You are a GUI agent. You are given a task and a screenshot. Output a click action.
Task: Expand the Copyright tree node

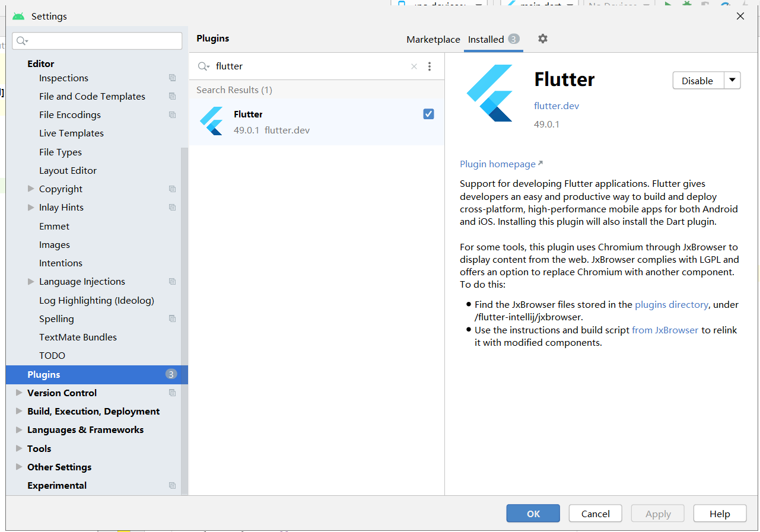tap(31, 189)
